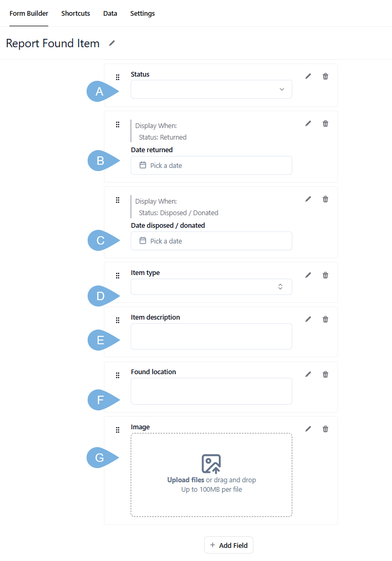
Task: Open the Date returned date picker
Action: (x=211, y=165)
